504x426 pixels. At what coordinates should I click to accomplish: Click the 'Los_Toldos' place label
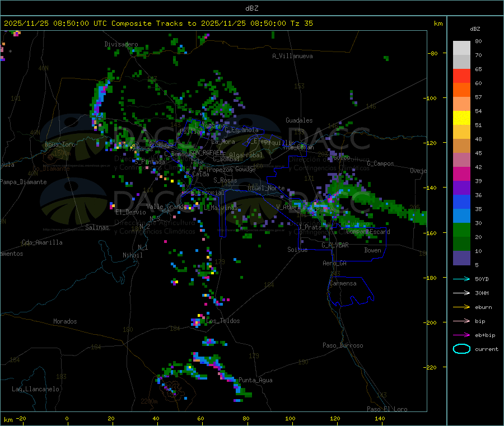click(223, 321)
